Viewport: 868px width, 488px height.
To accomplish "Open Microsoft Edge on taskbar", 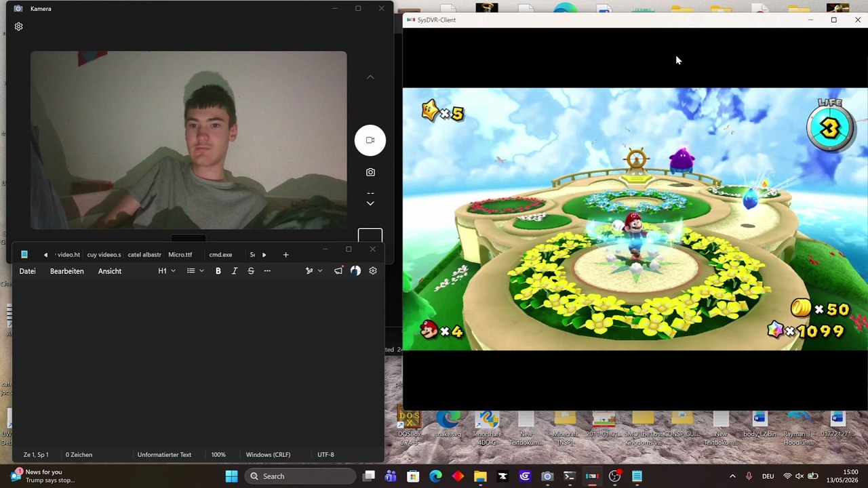I will (x=435, y=476).
